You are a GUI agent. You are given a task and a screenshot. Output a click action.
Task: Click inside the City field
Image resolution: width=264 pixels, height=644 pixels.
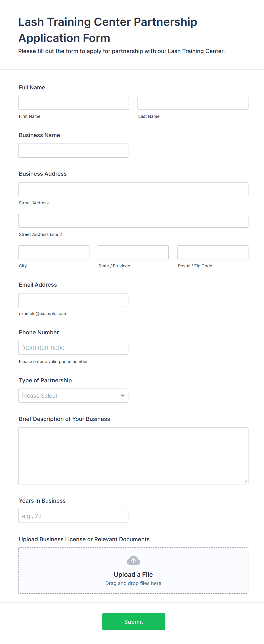click(54, 252)
